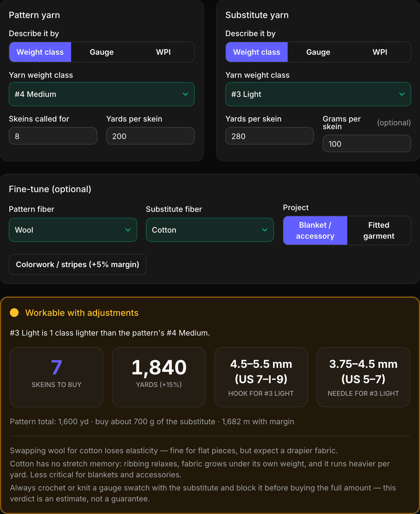
Task: Switch Pattern yarn to Gauge tab
Action: point(102,52)
